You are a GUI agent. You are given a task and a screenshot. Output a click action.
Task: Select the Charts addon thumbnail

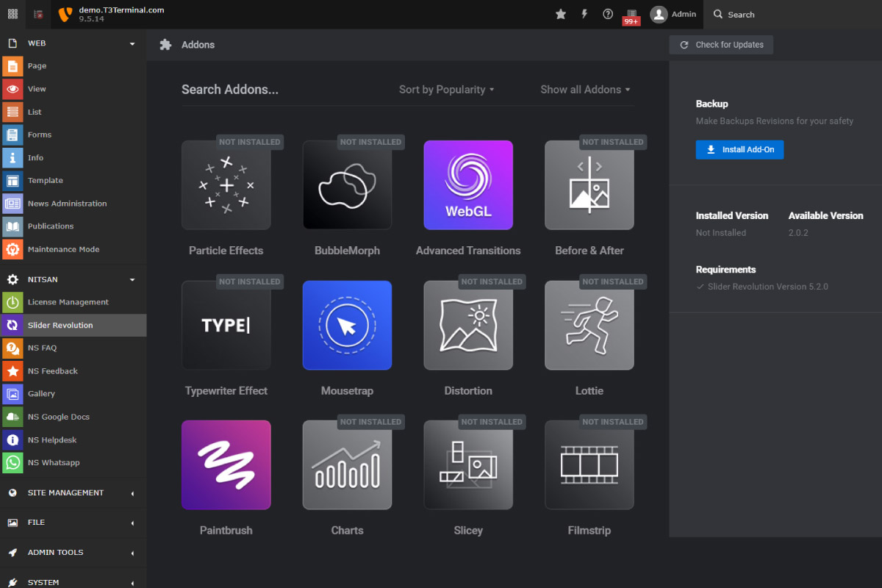click(x=347, y=465)
